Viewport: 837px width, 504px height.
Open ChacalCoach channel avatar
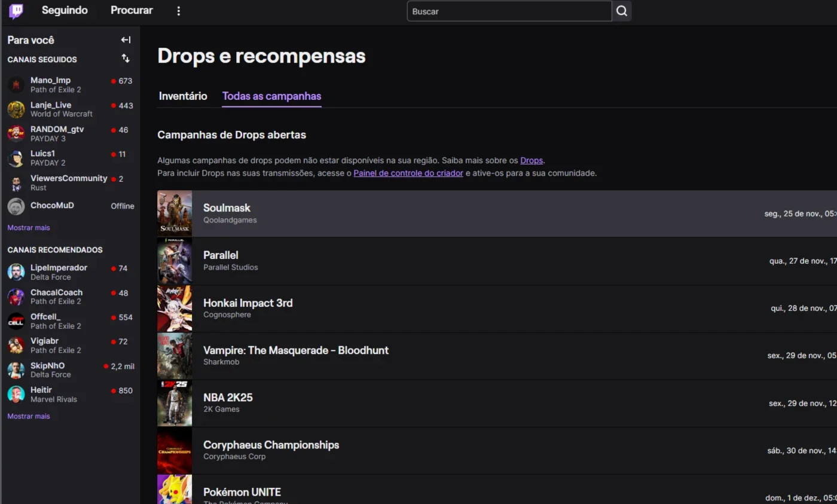click(16, 297)
